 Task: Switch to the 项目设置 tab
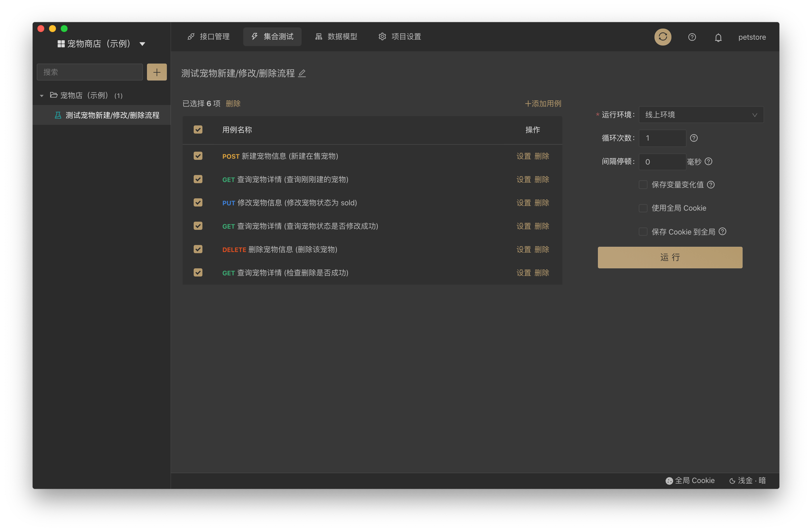pos(400,36)
